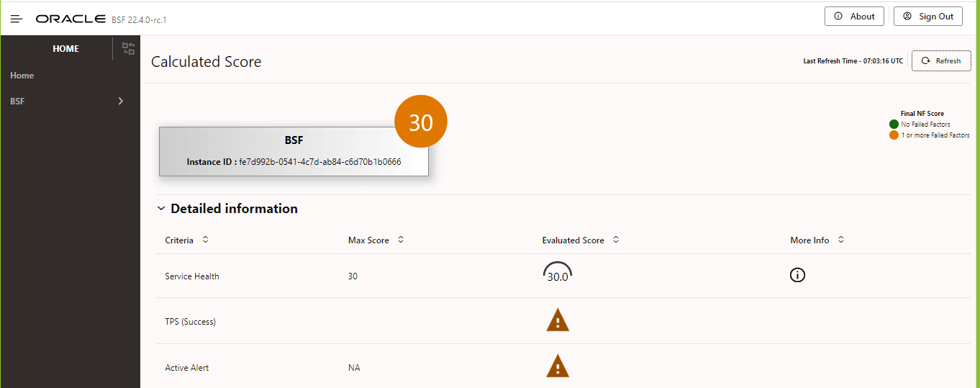Click the orange score badge showing 30
The width and height of the screenshot is (980, 388).
(421, 123)
